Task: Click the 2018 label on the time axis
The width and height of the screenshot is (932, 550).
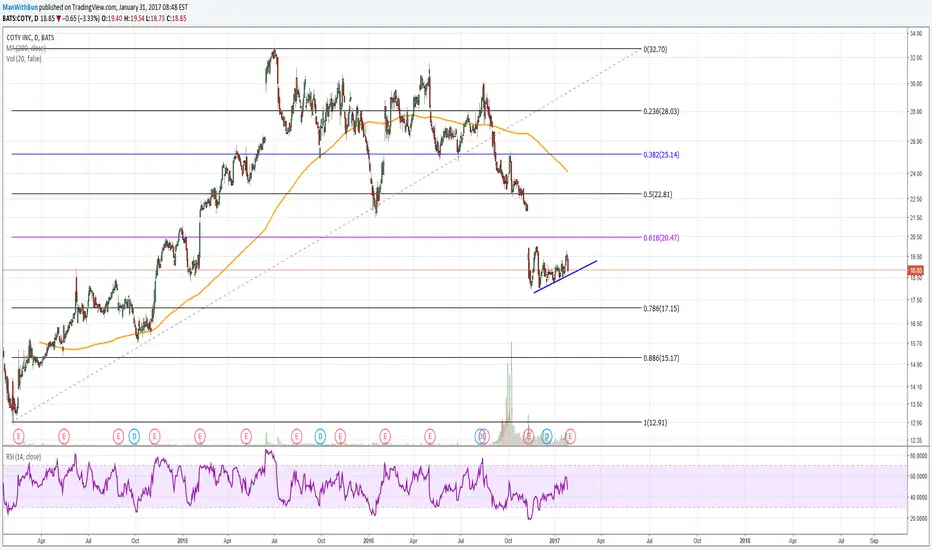Action: point(745,541)
